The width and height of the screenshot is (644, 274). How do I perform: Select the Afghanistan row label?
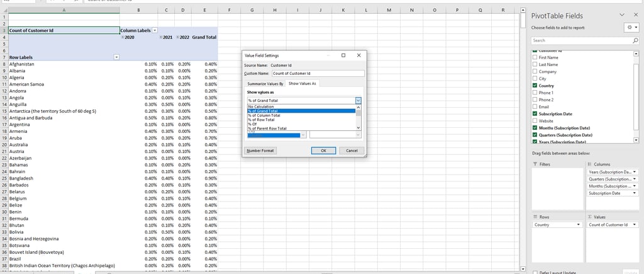pyautogui.click(x=64, y=64)
